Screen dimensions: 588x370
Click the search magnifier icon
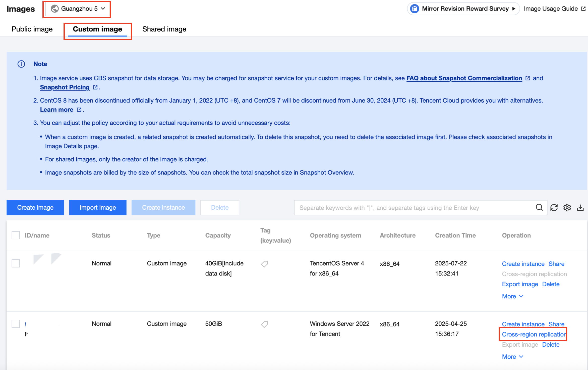click(539, 208)
